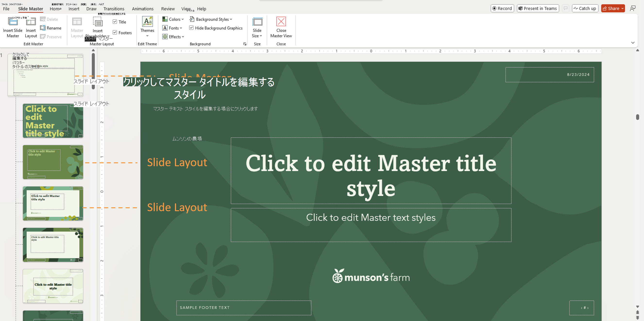Open the Comments pane icon
This screenshot has height=321, width=644.
pyautogui.click(x=565, y=9)
